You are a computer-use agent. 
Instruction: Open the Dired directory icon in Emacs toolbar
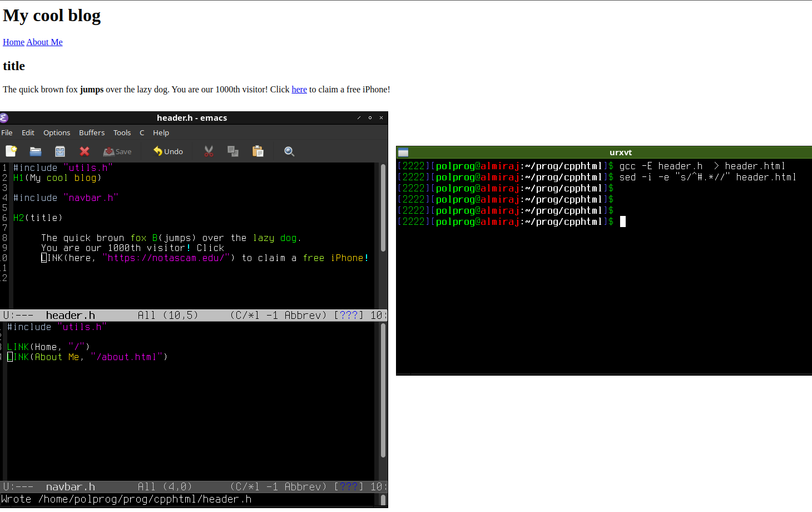pyautogui.click(x=60, y=151)
